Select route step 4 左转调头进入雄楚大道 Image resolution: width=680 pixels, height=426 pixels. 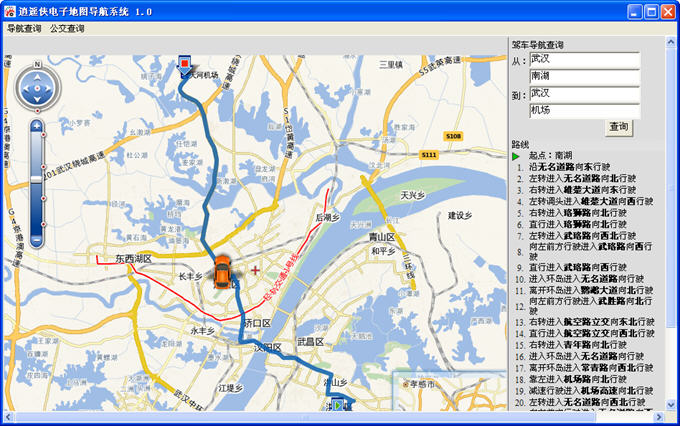[x=591, y=201]
